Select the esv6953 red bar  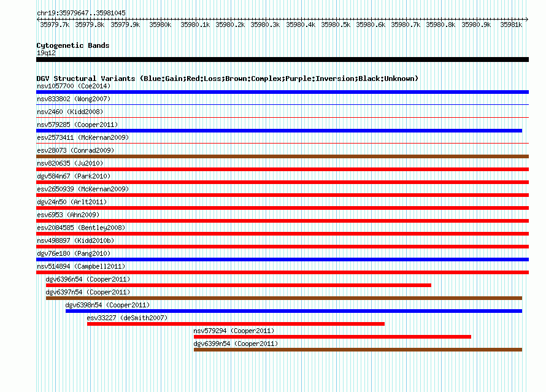282,221
